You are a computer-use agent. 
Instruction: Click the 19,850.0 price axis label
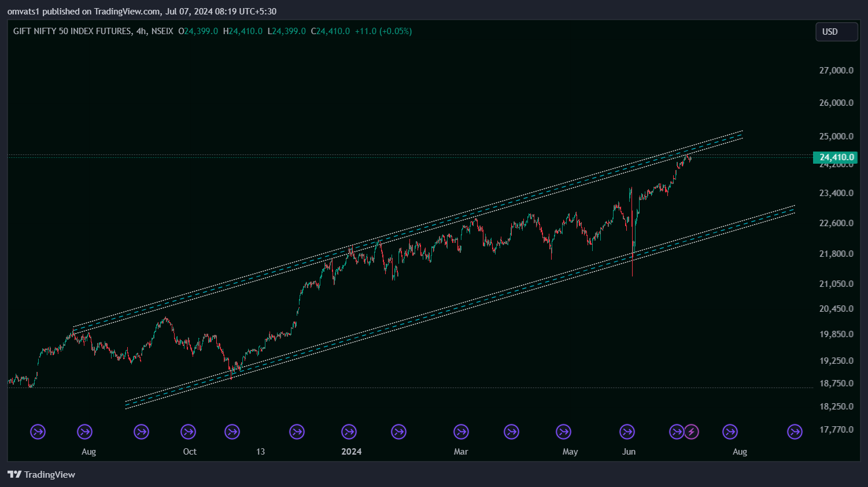(x=836, y=334)
